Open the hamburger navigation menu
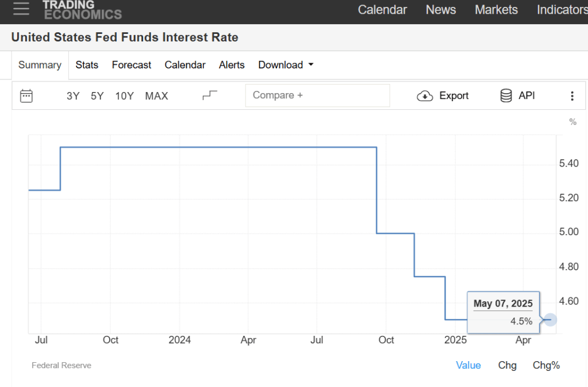Viewport: 588px width, 387px height. pyautogui.click(x=21, y=9)
